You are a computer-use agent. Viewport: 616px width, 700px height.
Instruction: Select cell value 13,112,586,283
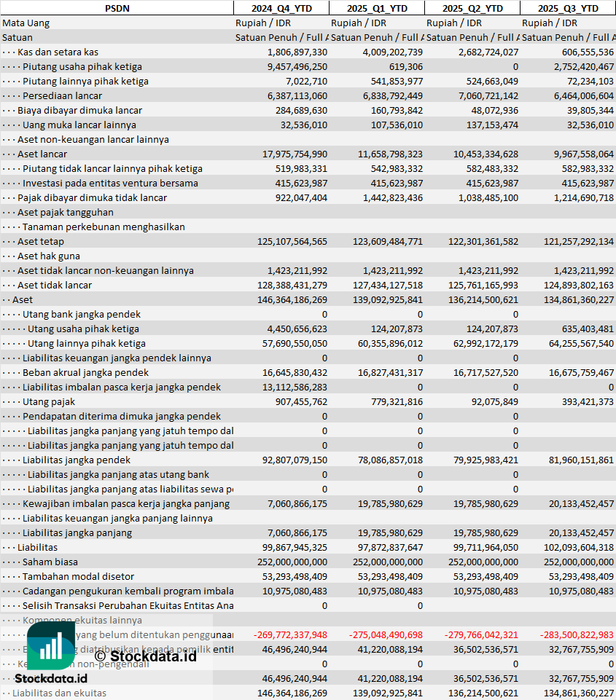tap(295, 388)
